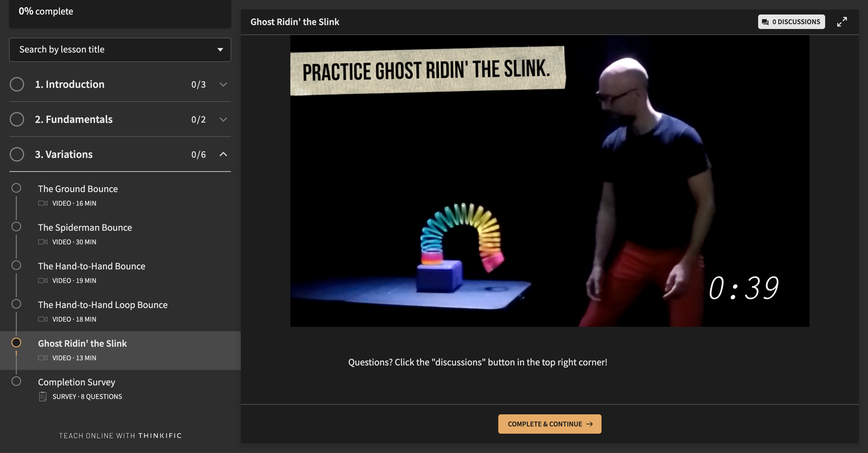The image size is (868, 453).
Task: Click the Teach Online with Thinkific link
Action: click(120, 435)
